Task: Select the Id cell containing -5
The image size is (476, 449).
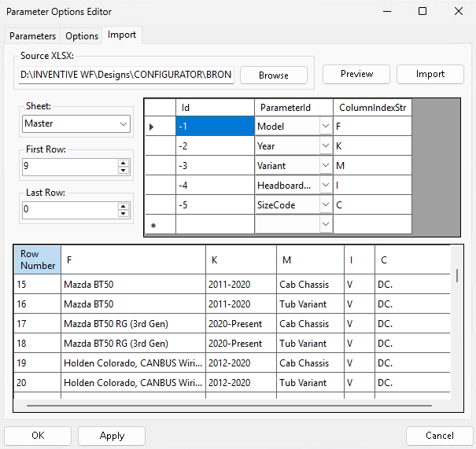Action: click(x=215, y=204)
